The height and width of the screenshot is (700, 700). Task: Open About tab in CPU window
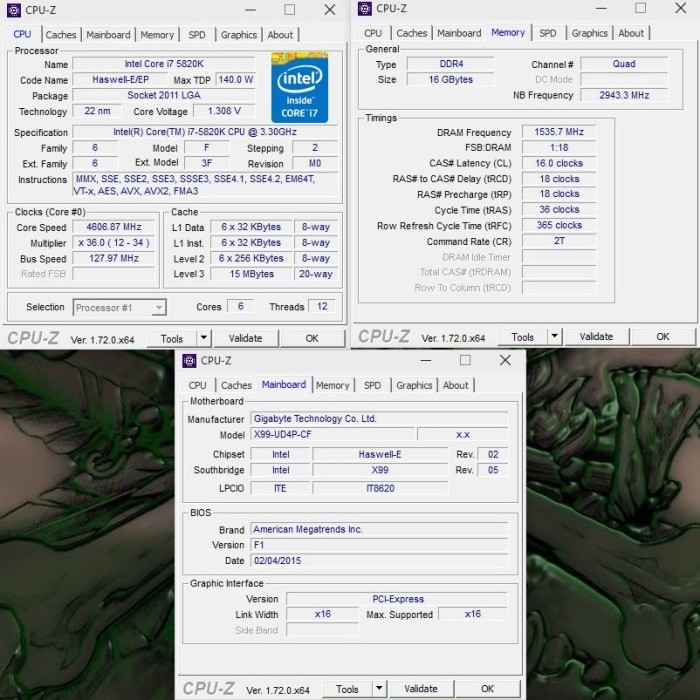[280, 35]
